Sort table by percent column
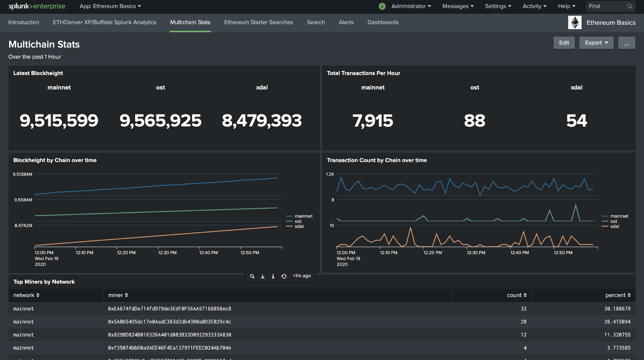644x360 pixels. 618,295
